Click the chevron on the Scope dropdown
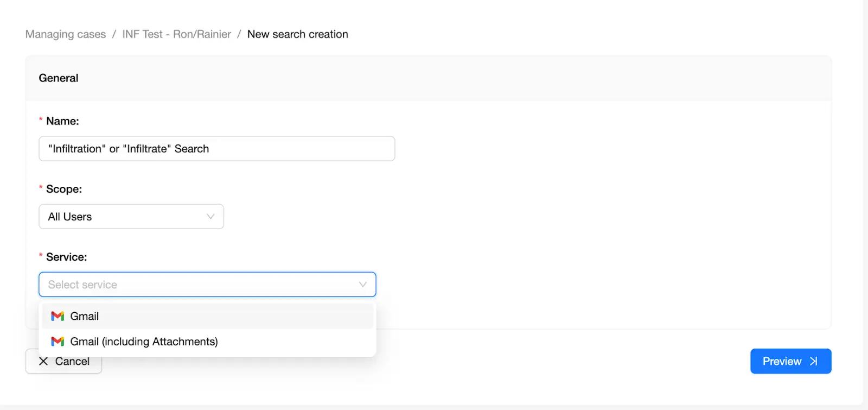868x410 pixels. (x=210, y=216)
